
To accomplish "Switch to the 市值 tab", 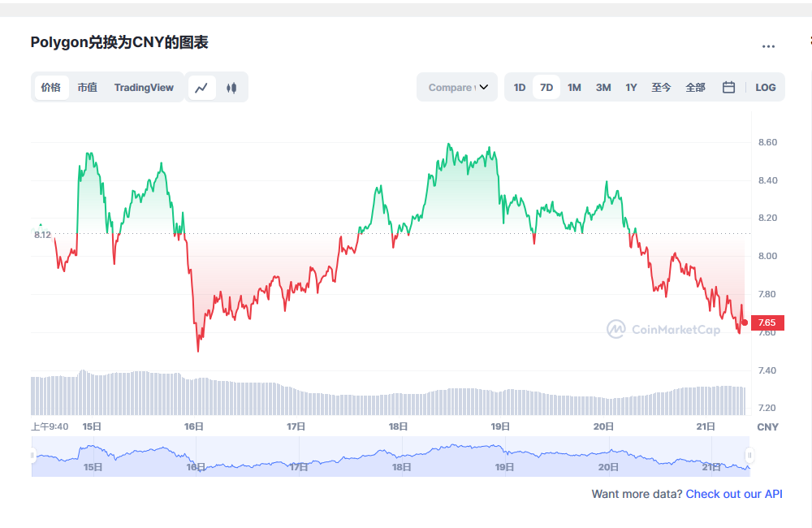I will tap(87, 87).
